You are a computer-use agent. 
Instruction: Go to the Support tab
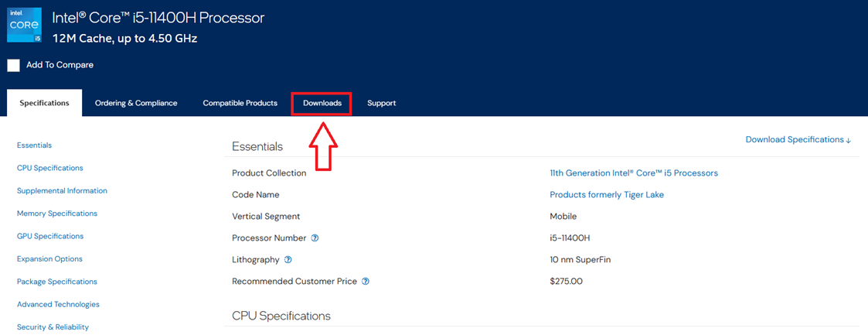pos(381,103)
